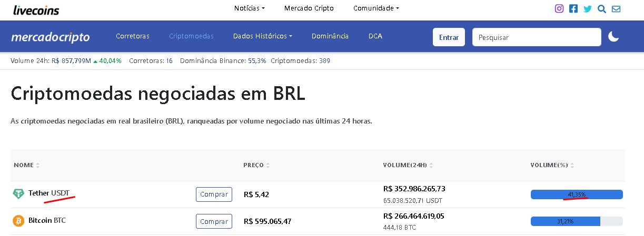The height and width of the screenshot is (236, 644).
Task: Click the Pesquisar search field
Action: tap(537, 37)
